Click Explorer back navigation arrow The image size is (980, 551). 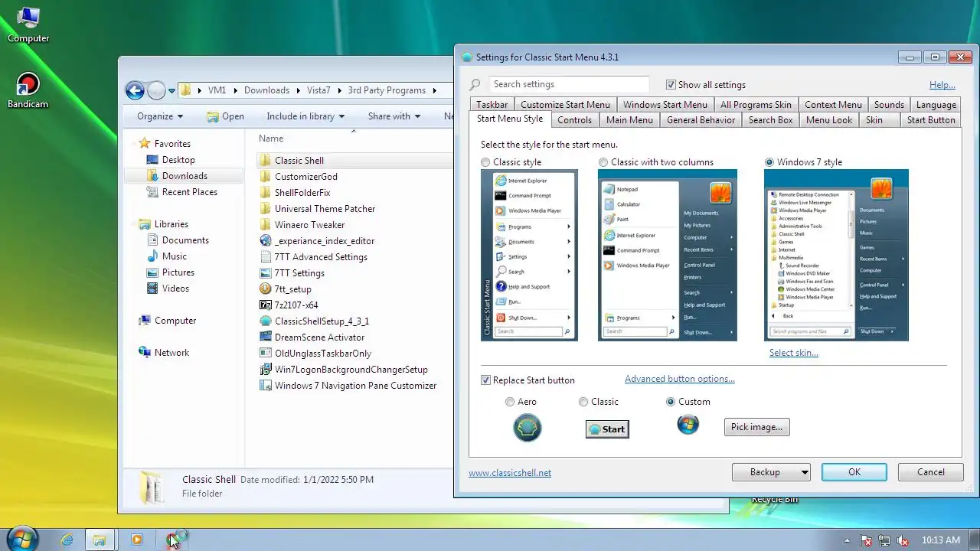point(135,90)
